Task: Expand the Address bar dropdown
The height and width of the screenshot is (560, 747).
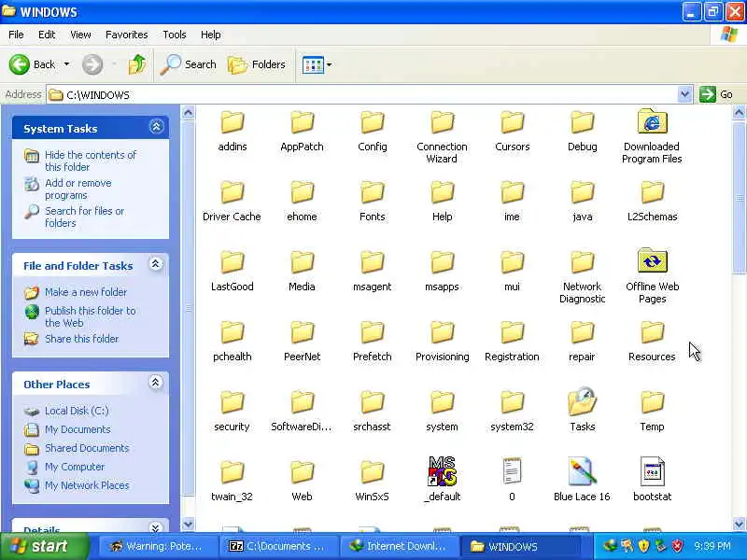Action: (x=684, y=94)
